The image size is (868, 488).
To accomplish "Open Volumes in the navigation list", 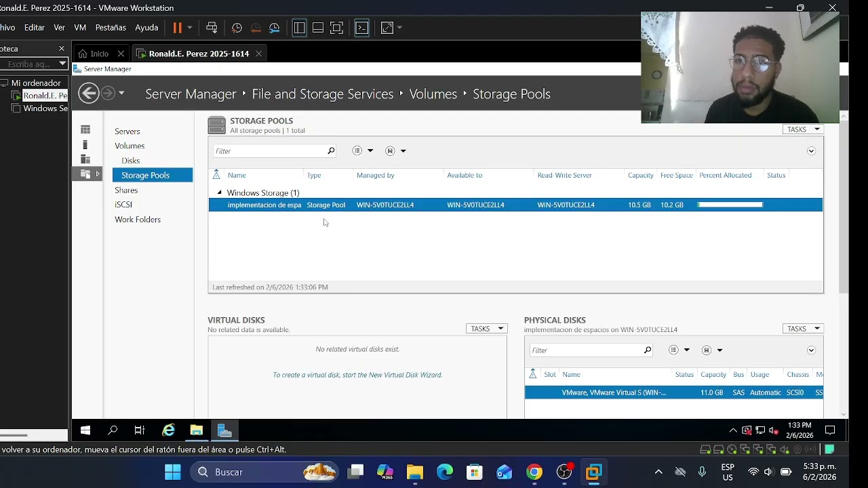I will [130, 146].
